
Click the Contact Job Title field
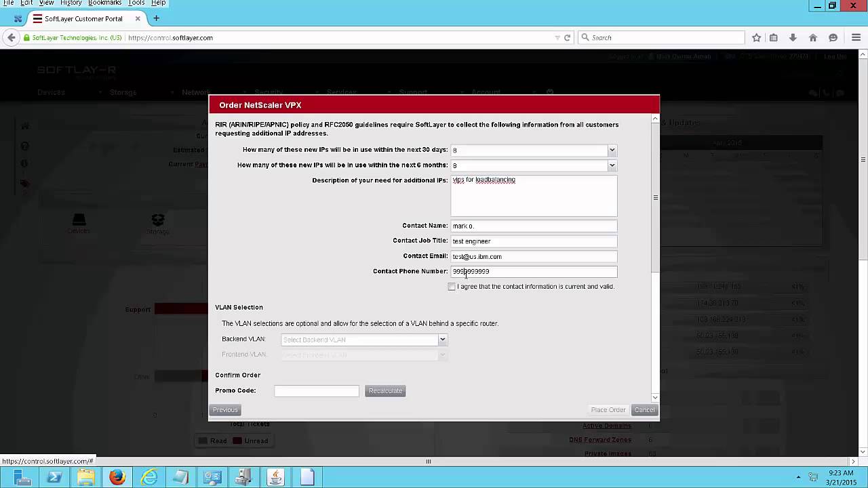click(534, 241)
